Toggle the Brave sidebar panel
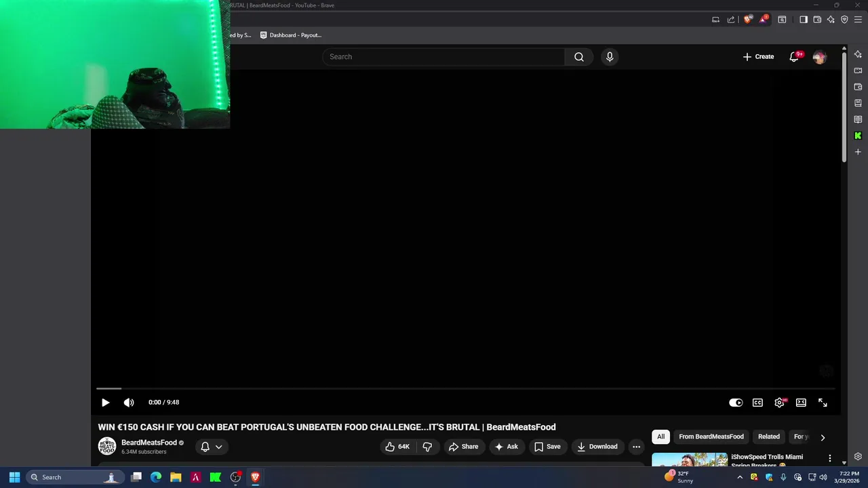This screenshot has width=868, height=488. pyautogui.click(x=804, y=20)
